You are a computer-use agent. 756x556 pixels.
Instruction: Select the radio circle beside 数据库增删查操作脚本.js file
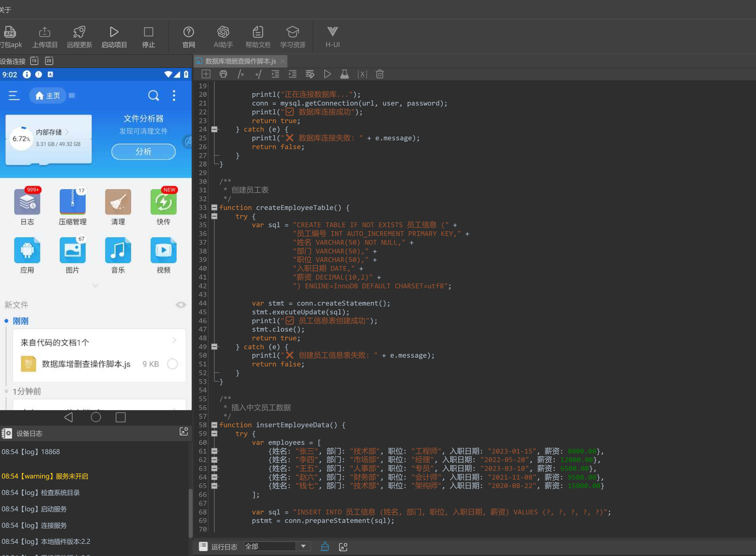pyautogui.click(x=173, y=364)
